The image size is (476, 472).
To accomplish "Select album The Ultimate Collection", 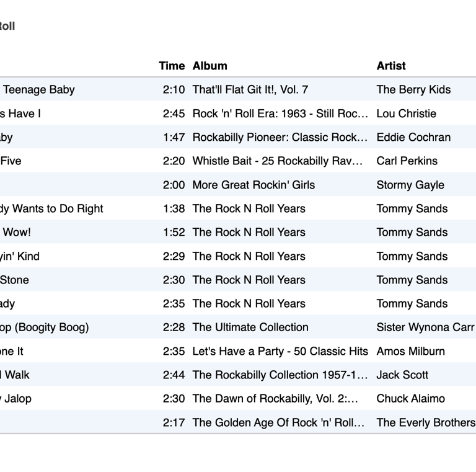I will 250,327.
